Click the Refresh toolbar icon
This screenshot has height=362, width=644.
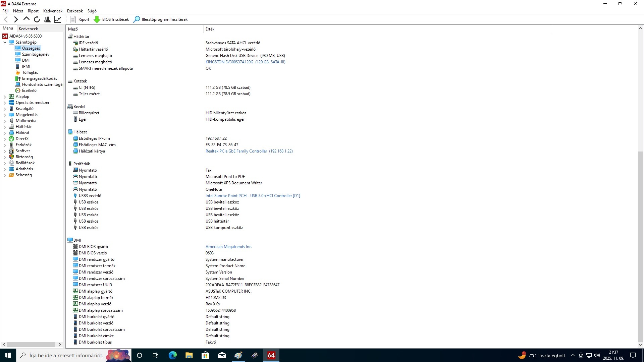click(x=37, y=19)
